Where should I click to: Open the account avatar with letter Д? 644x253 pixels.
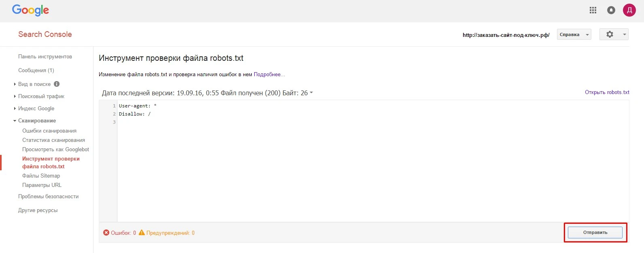(x=629, y=11)
